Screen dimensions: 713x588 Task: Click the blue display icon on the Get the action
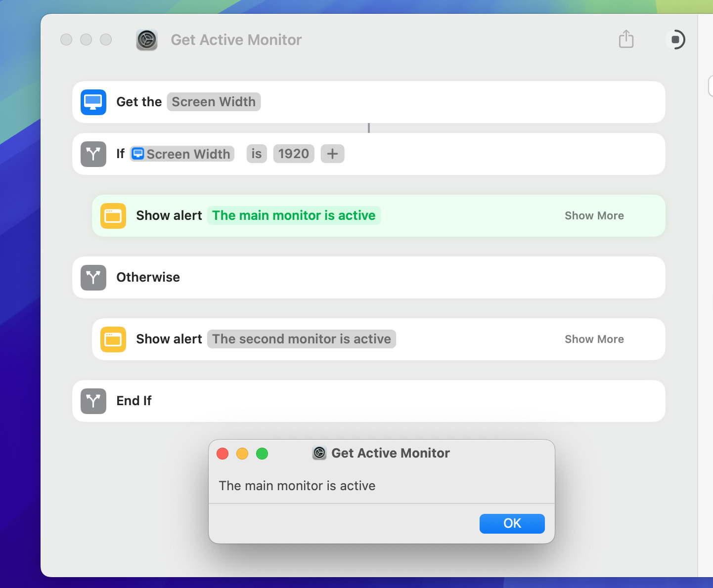point(93,102)
